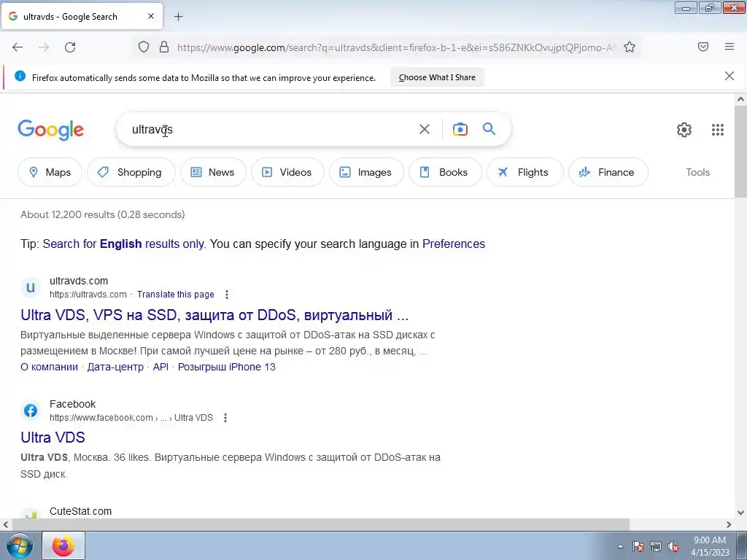Click the About 12,200 results text
Screen dimensions: 747x560
(x=102, y=214)
